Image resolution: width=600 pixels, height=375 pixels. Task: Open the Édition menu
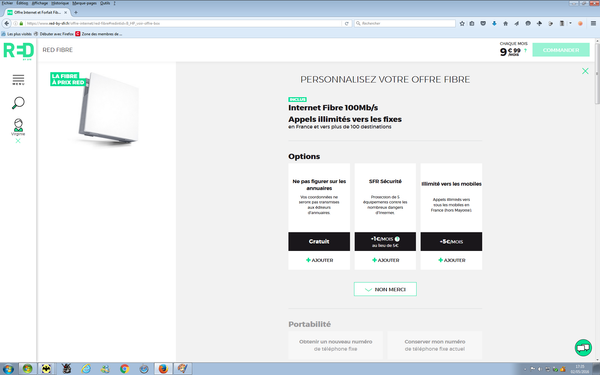(22, 3)
